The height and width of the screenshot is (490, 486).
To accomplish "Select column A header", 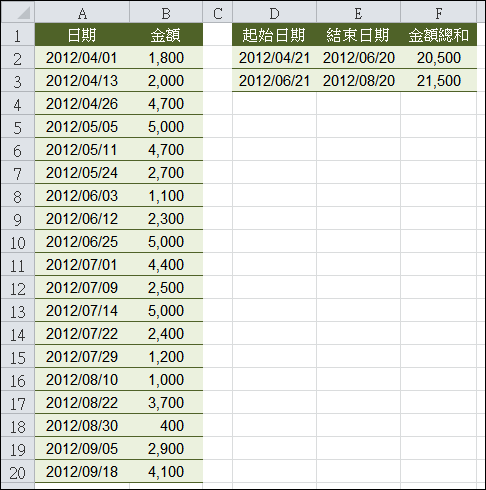I will point(82,13).
